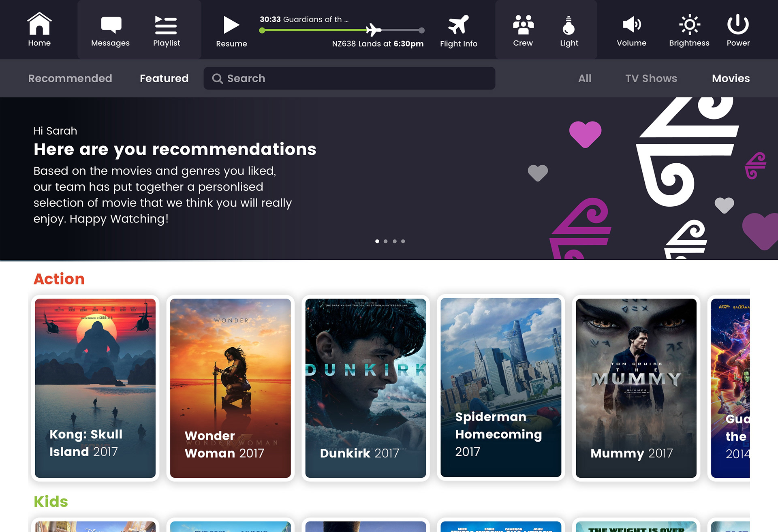This screenshot has height=532, width=778.
Task: Open the Brightness sun icon
Action: coord(689,24)
